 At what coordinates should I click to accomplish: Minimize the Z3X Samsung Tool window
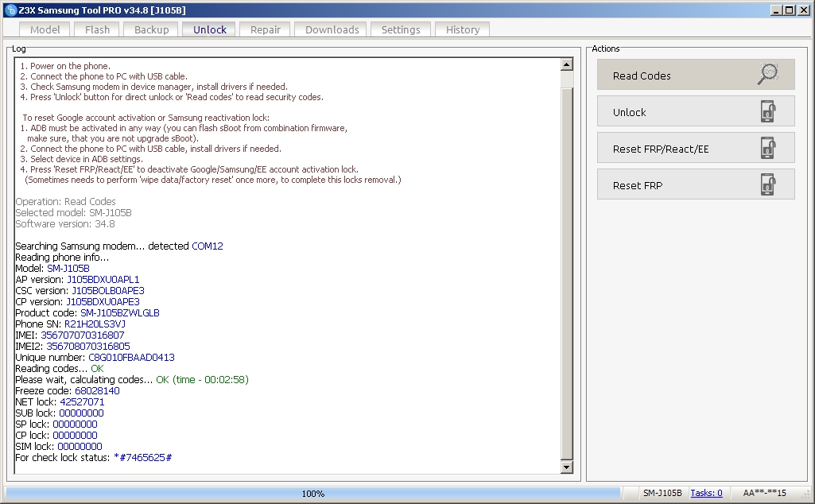coord(776,10)
